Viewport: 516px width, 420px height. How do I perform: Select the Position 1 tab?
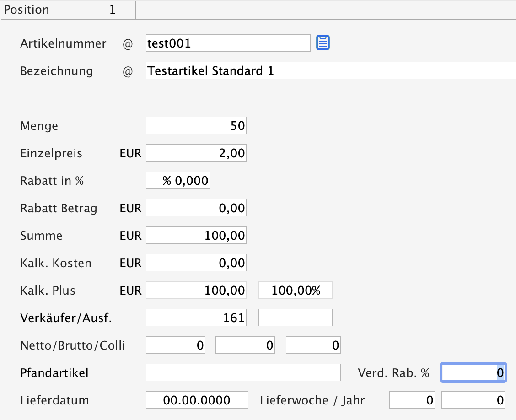tap(68, 10)
